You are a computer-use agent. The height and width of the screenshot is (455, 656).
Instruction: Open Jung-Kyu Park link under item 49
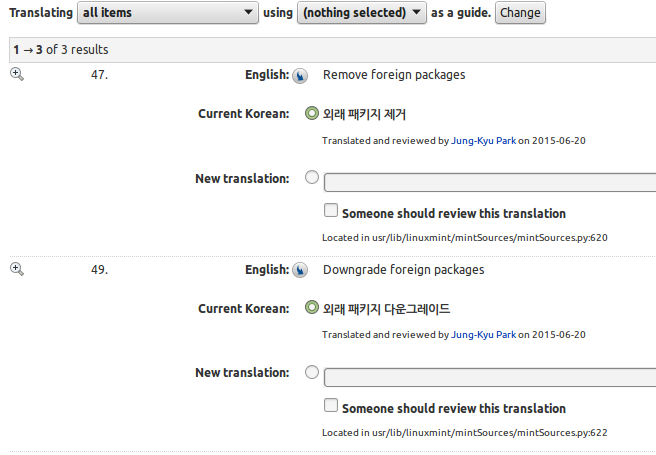point(483,335)
